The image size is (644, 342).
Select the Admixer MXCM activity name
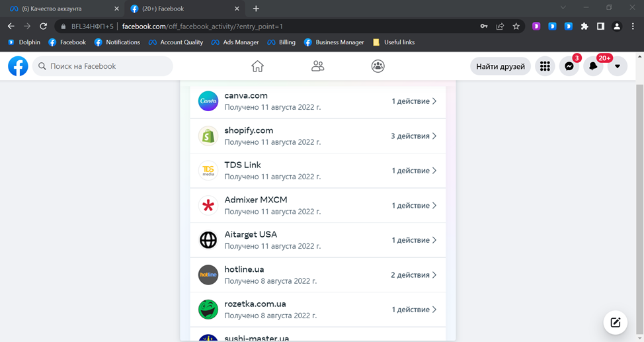tap(256, 200)
